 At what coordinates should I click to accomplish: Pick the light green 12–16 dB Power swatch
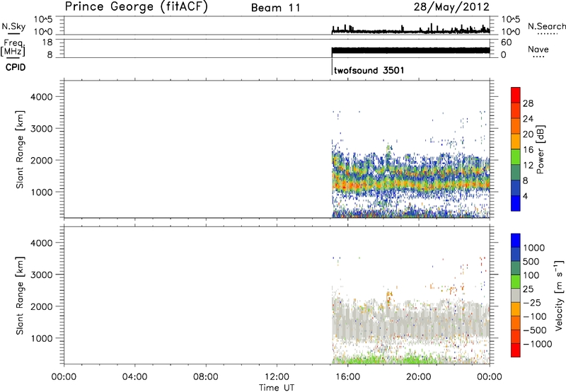pyautogui.click(x=516, y=156)
